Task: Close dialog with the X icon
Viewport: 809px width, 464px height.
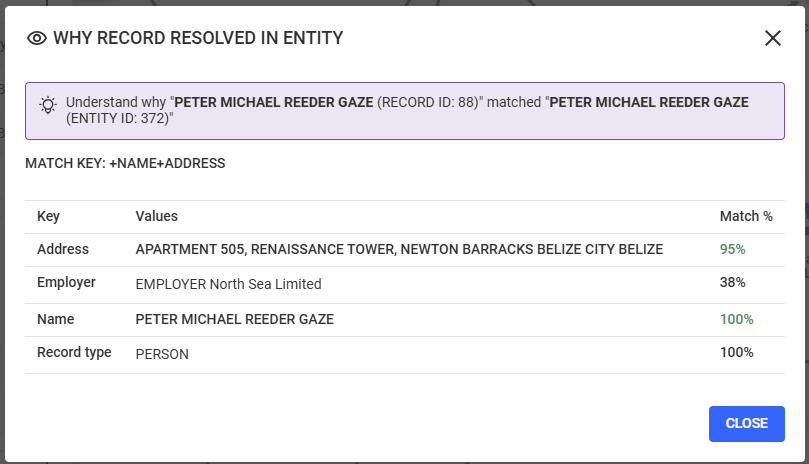Action: (x=772, y=38)
